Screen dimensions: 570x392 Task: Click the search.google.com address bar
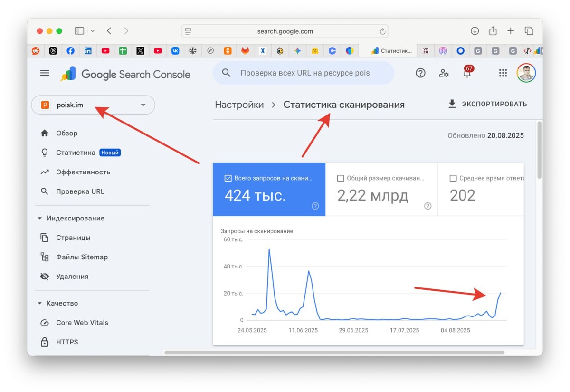[x=285, y=31]
